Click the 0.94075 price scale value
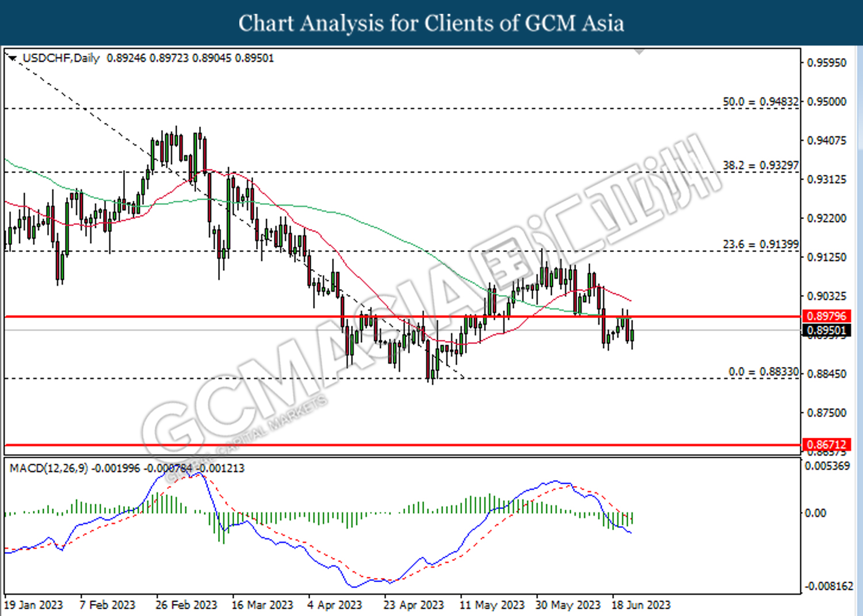The image size is (863, 616). point(827,140)
